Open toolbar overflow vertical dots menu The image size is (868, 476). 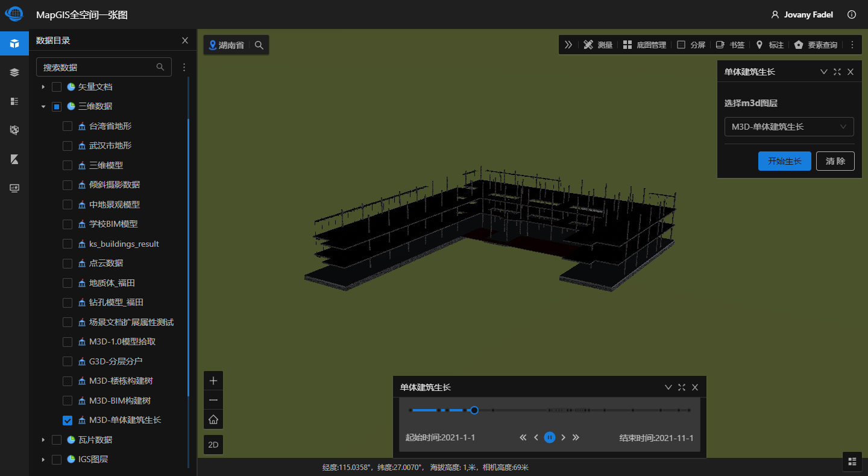pyautogui.click(x=852, y=45)
